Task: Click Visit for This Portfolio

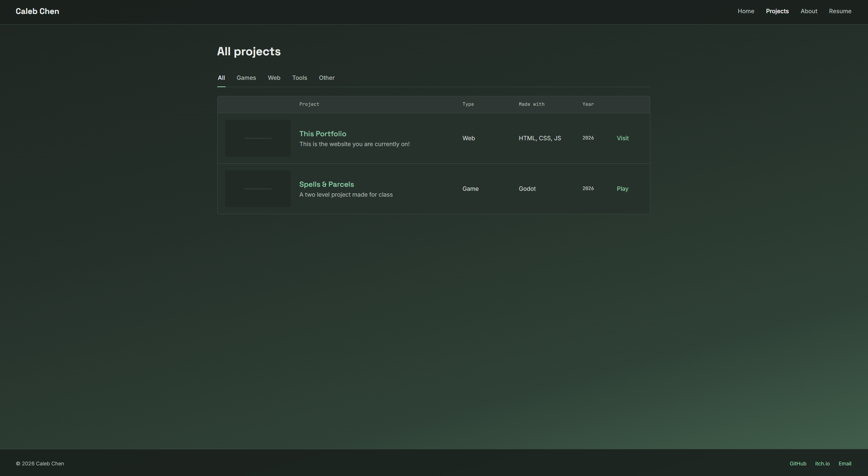Action: pyautogui.click(x=623, y=138)
